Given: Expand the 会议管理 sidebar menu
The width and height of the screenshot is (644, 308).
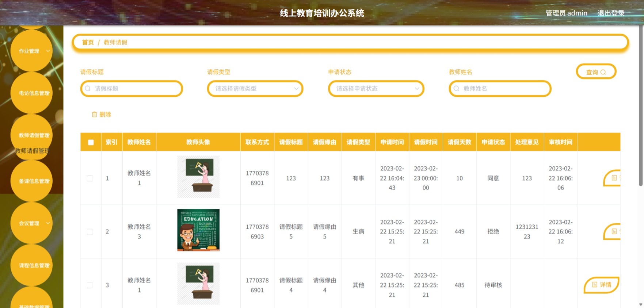Looking at the screenshot, I should 31,223.
